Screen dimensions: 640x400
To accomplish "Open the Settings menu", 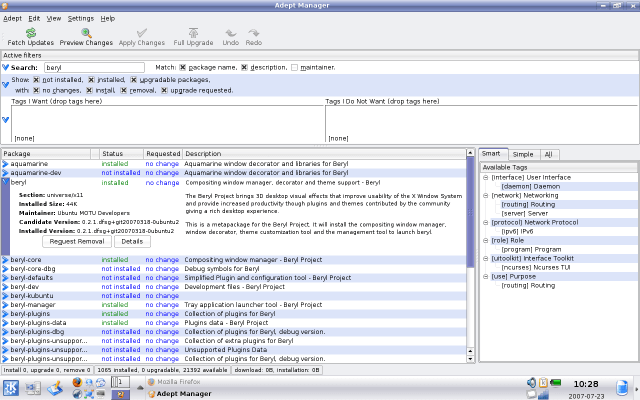I will (80, 18).
